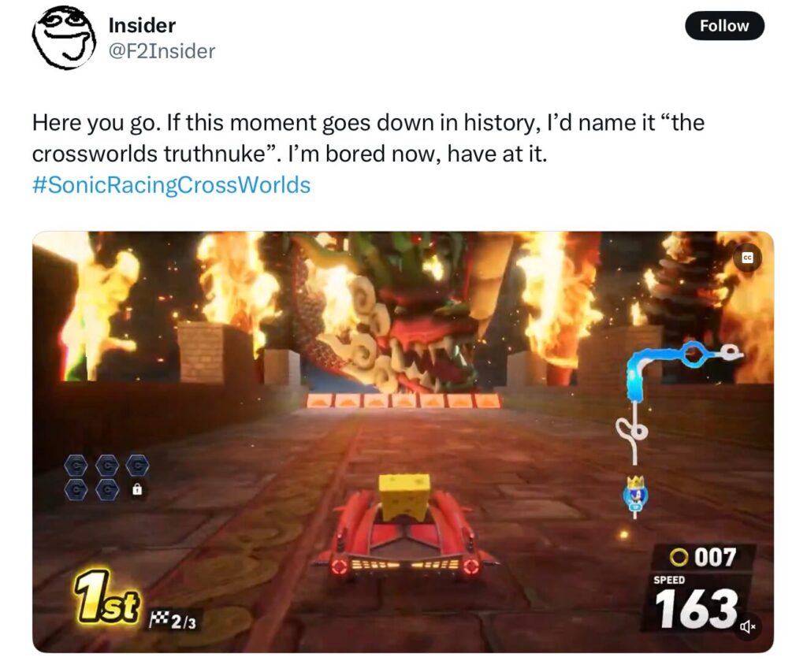Unmute the video with speaker icon

(x=747, y=627)
